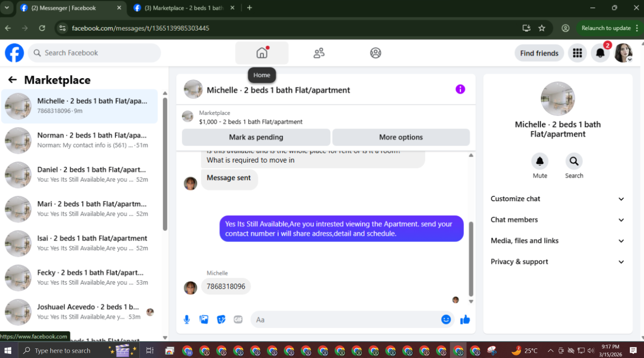Open the weather 25°C taskbar widget
Viewport: 644px width, 358px height.
[524, 350]
